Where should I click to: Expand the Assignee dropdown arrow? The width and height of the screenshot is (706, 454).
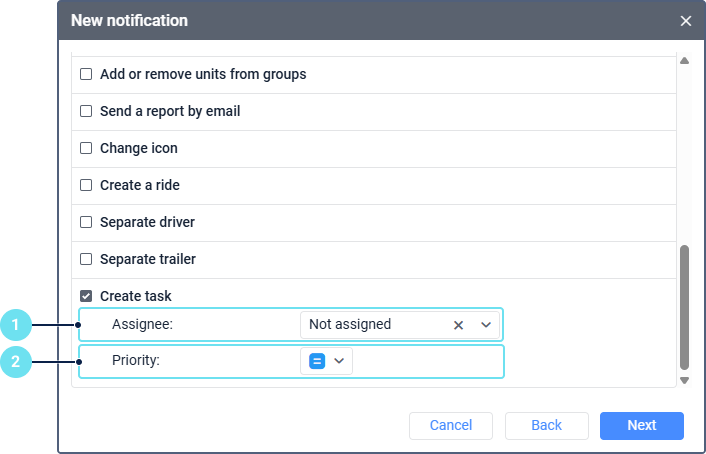coord(486,325)
